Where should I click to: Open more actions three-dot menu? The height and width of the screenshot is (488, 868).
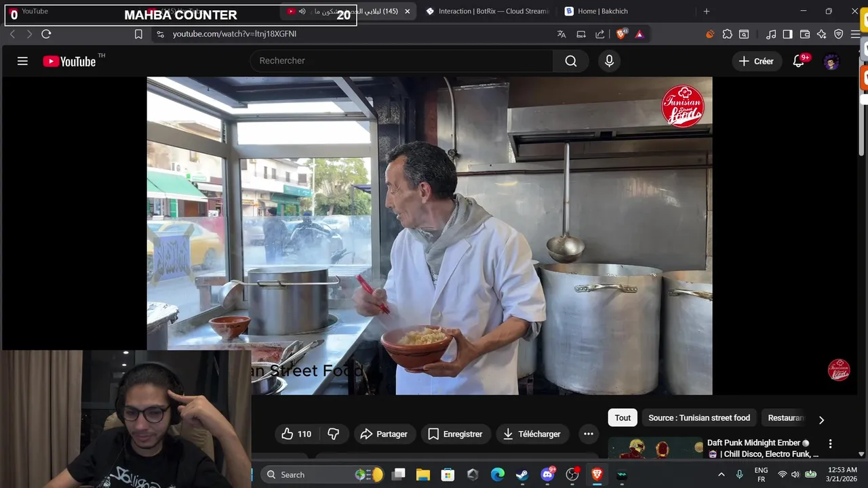[589, 434]
